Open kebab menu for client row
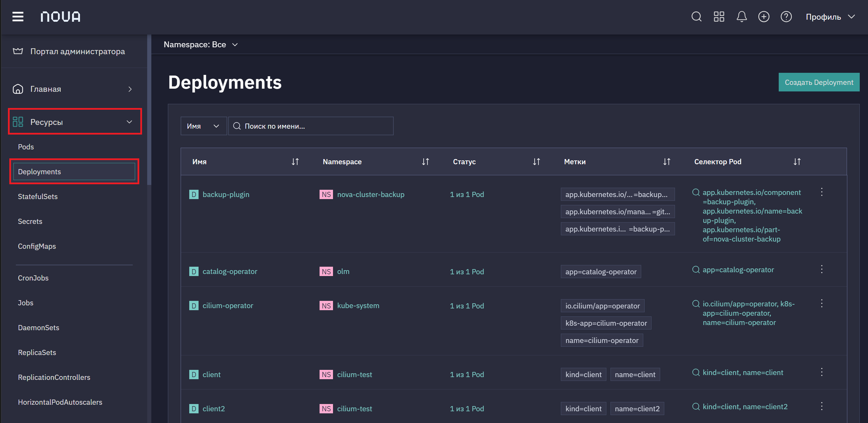Viewport: 868px width, 423px height. point(822,372)
